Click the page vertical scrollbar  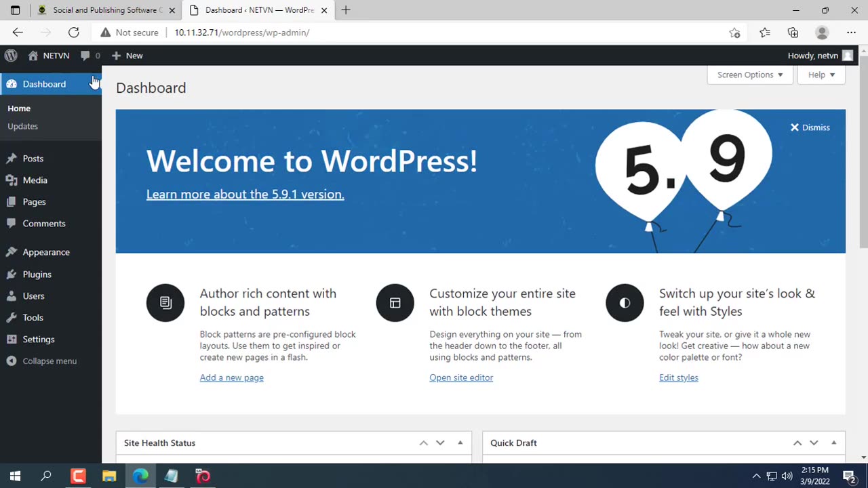pos(863,150)
